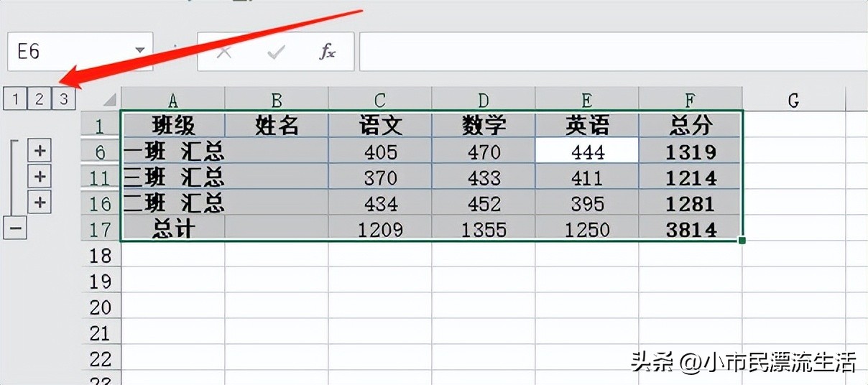The width and height of the screenshot is (868, 385).
Task: Select column C header
Action: point(380,100)
